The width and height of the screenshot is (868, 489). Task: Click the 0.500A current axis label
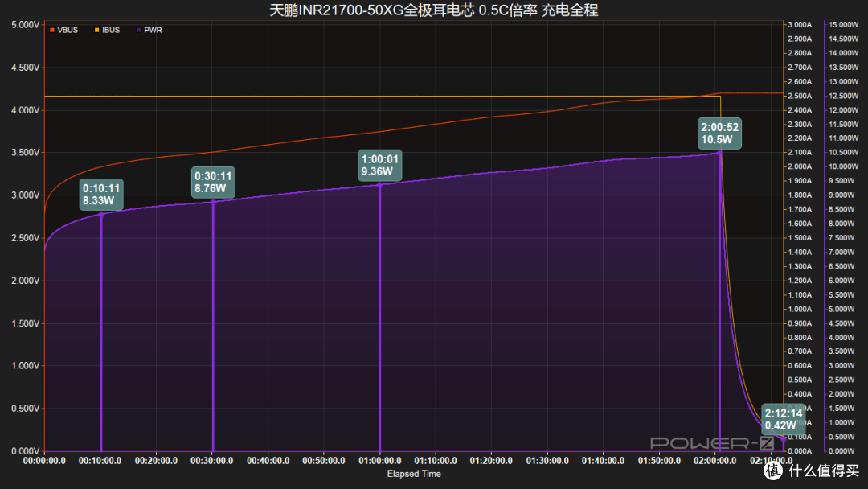pos(800,380)
